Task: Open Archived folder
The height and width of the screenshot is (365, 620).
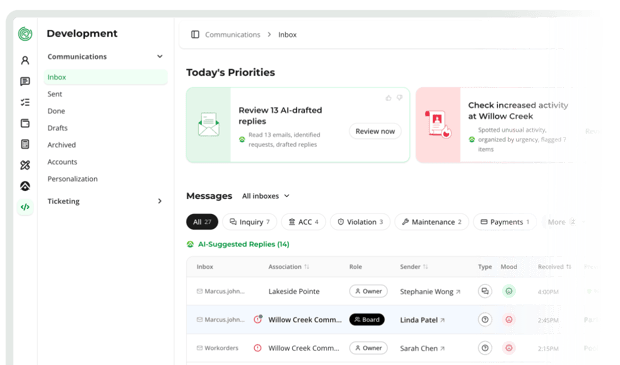Action: (x=62, y=145)
